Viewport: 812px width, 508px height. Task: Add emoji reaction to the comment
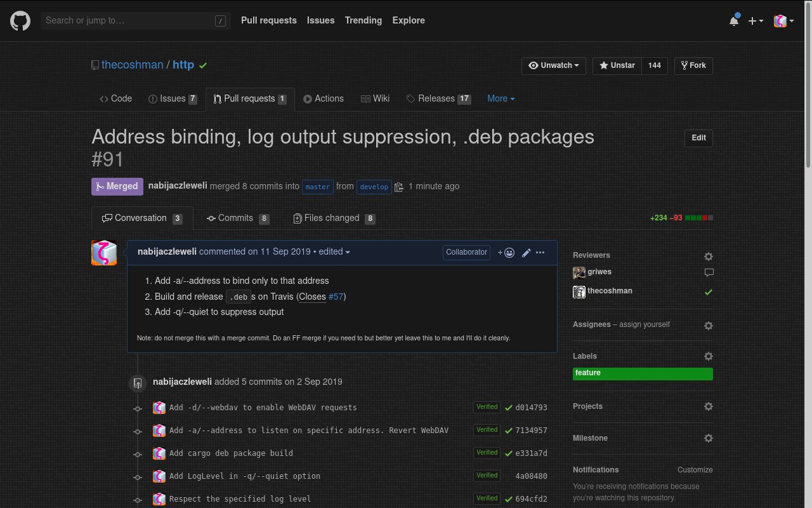(506, 253)
